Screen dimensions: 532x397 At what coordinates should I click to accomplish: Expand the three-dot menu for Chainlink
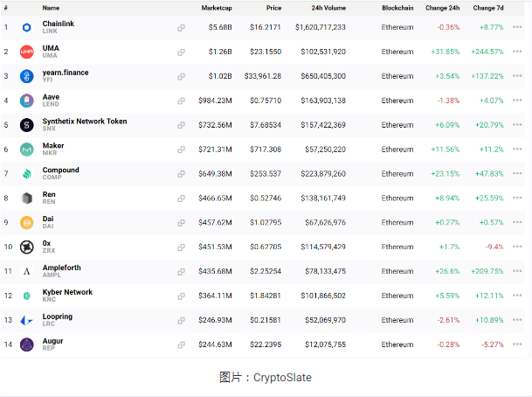[518, 28]
